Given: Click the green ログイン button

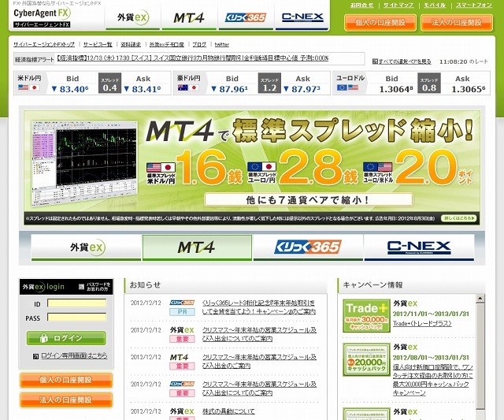Looking at the screenshot, I should (x=66, y=338).
